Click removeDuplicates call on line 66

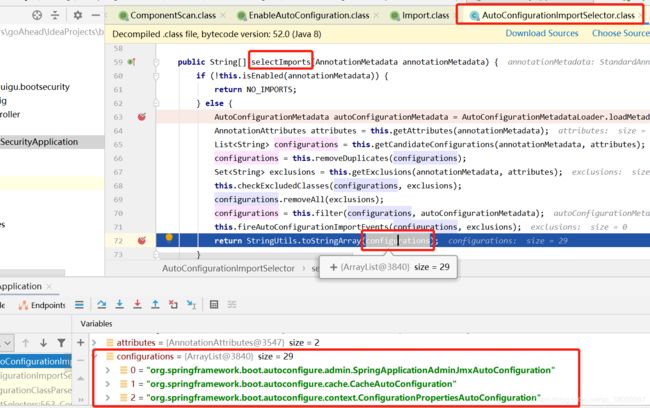352,158
